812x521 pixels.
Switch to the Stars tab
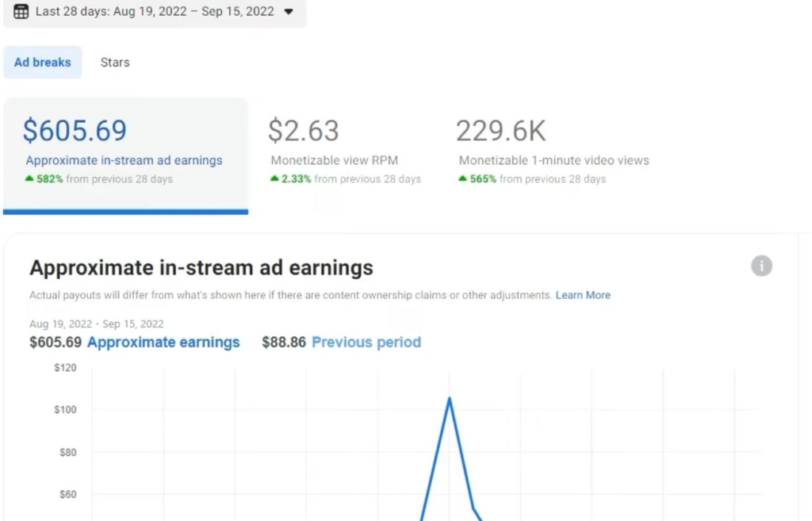pyautogui.click(x=115, y=63)
